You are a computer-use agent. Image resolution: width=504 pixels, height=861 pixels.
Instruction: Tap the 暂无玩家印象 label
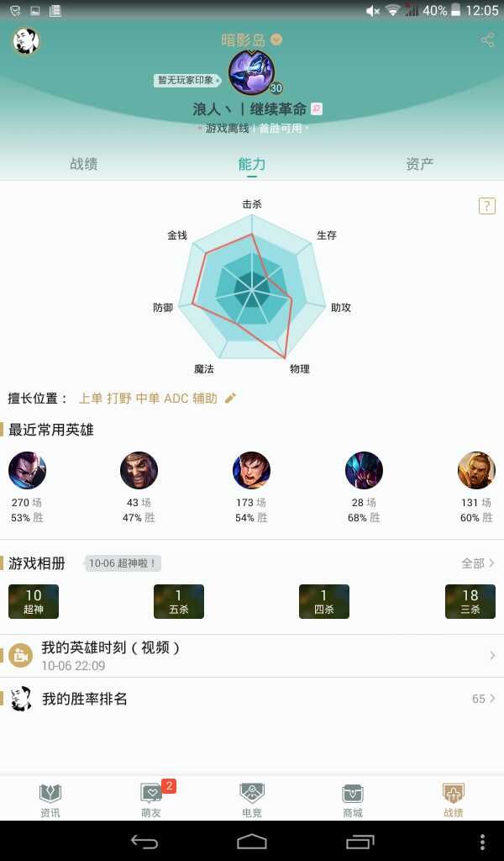tap(186, 80)
